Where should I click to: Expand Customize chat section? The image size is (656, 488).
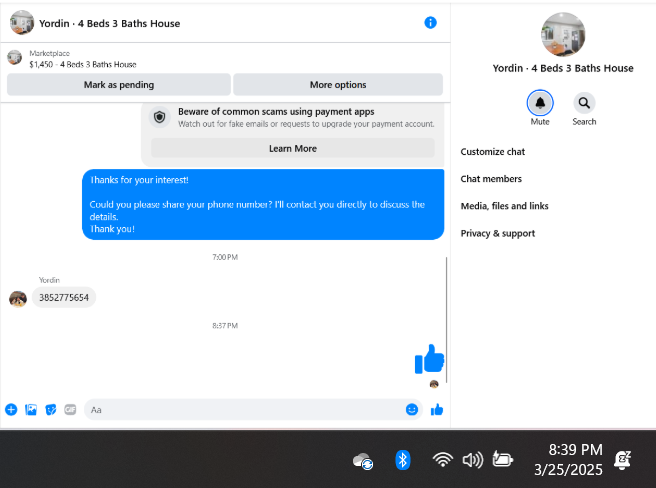point(492,152)
